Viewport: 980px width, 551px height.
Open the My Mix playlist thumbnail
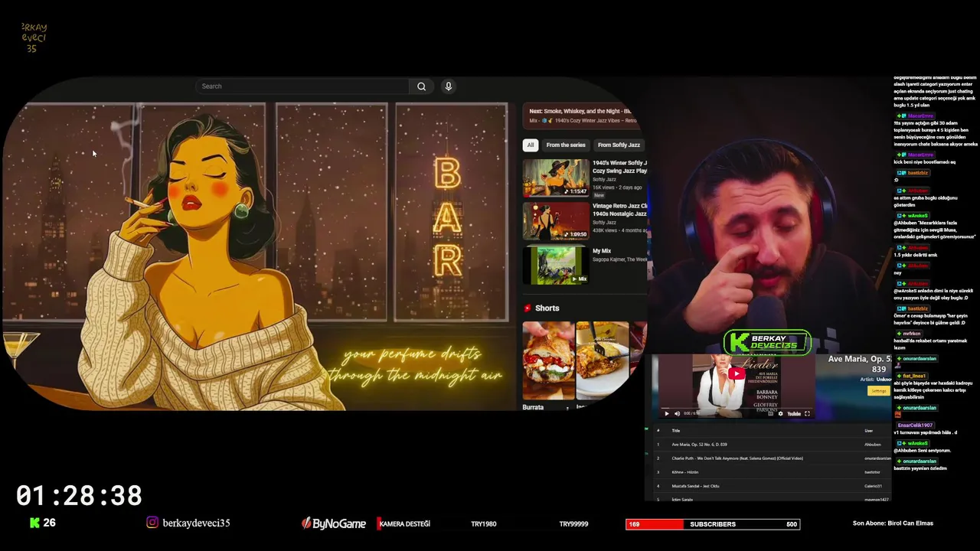tap(557, 265)
